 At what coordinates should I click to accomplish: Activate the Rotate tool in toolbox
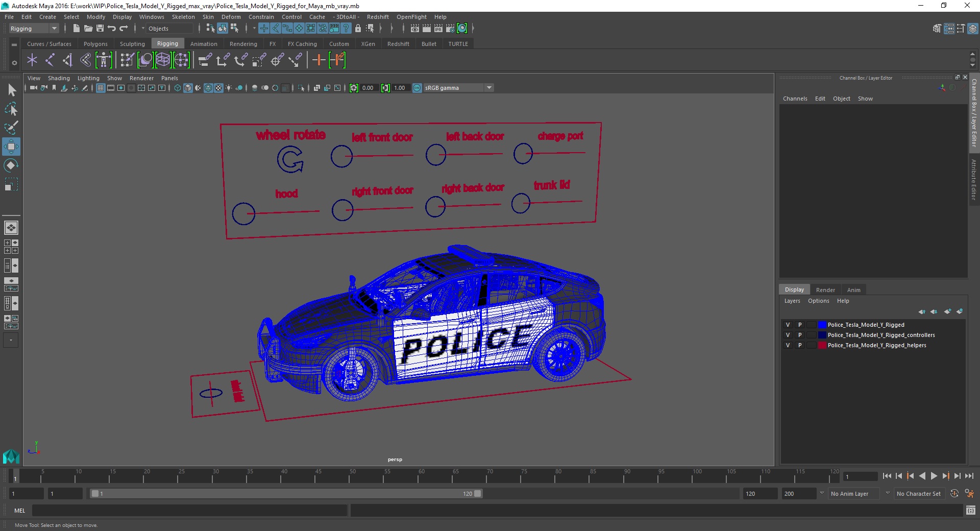(11, 165)
